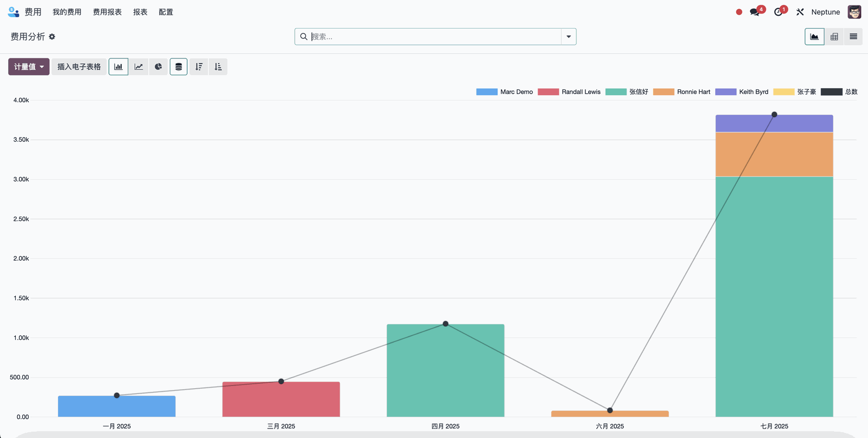This screenshot has width=868, height=438.
Task: Open the 费用 app home icon
Action: coord(14,12)
